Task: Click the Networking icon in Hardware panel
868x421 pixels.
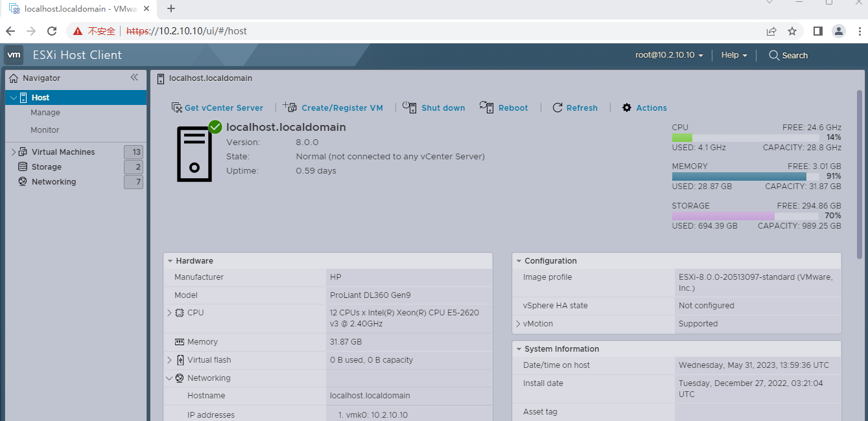Action: click(x=180, y=378)
